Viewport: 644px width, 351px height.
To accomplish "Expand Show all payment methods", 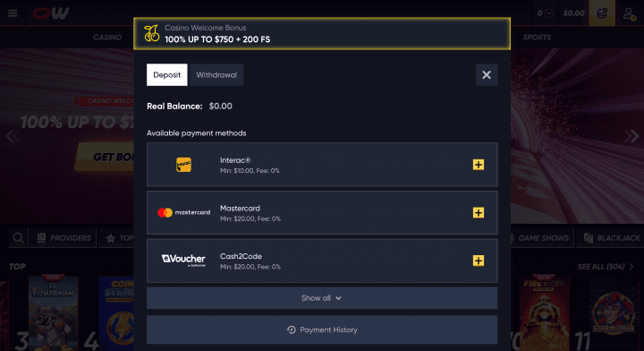I will (322, 298).
